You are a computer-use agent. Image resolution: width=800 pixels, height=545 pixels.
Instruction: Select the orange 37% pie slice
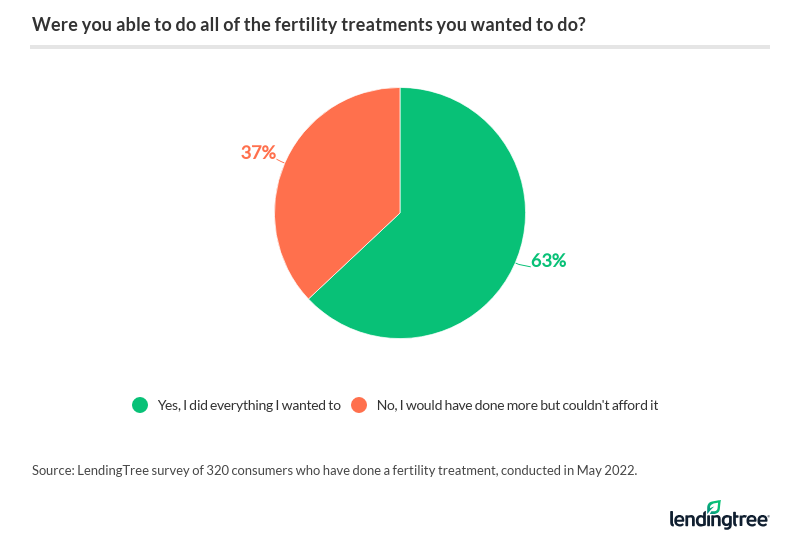(x=330, y=200)
